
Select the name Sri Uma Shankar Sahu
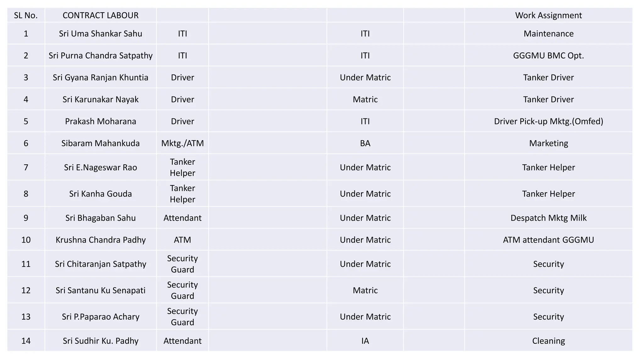101,33
